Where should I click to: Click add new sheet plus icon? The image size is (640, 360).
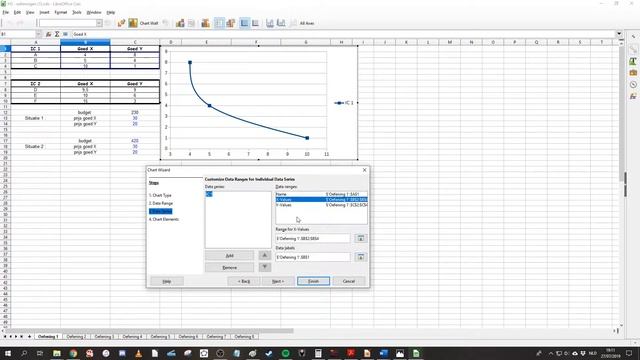[29, 337]
